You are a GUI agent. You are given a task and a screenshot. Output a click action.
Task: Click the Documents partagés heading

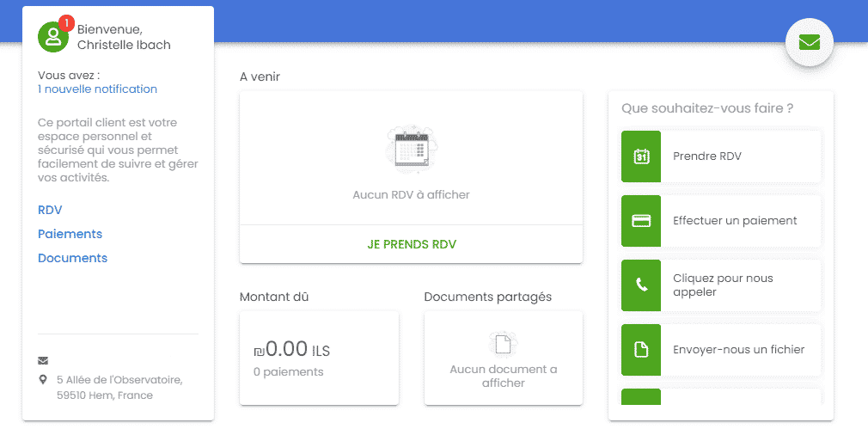click(x=487, y=297)
